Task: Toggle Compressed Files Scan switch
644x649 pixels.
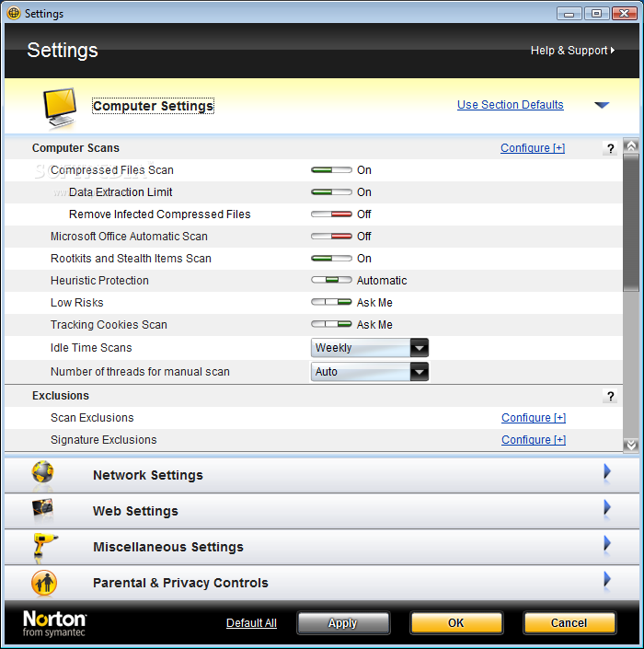Action: click(331, 170)
